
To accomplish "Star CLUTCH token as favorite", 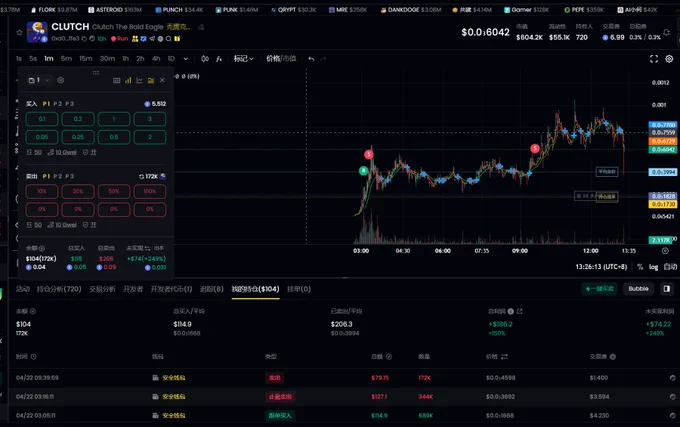I will [x=19, y=32].
